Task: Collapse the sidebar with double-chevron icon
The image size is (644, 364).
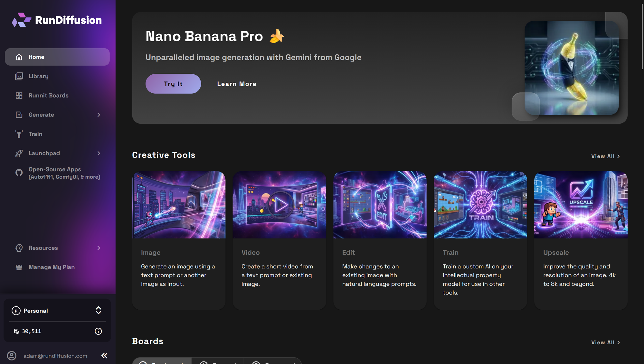Action: click(104, 356)
